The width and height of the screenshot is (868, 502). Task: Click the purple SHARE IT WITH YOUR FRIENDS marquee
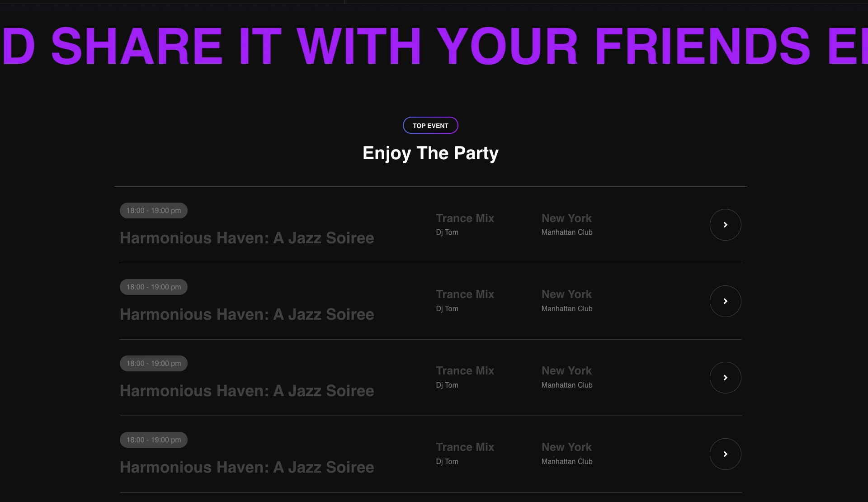[434, 46]
